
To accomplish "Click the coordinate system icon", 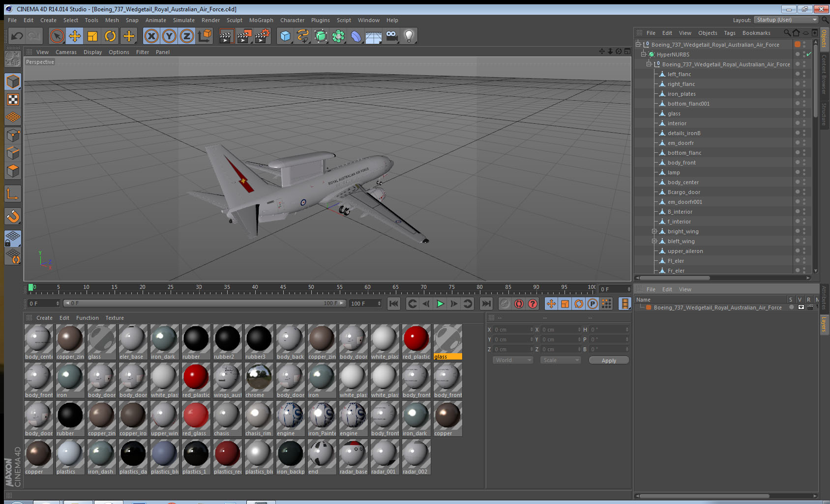I will 205,36.
